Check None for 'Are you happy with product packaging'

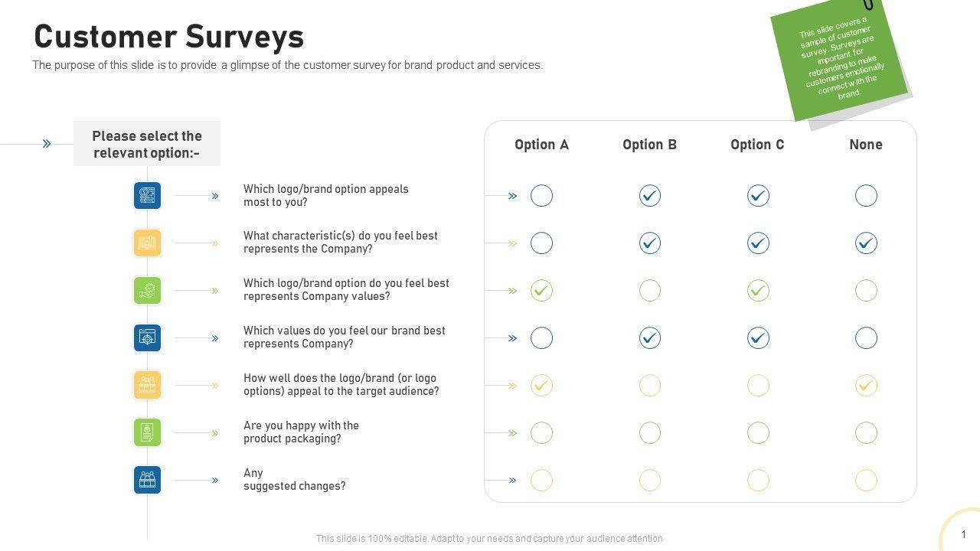pyautogui.click(x=866, y=433)
